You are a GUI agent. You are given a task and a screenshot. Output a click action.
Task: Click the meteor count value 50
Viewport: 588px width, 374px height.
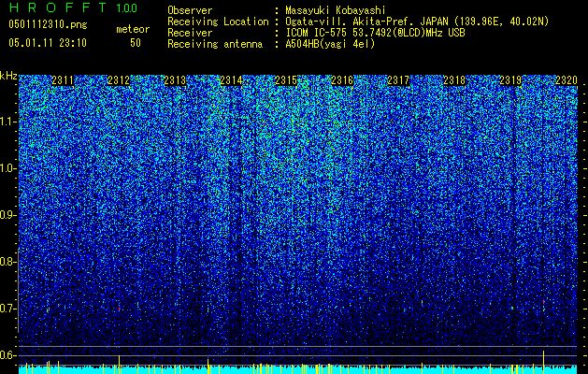click(136, 43)
